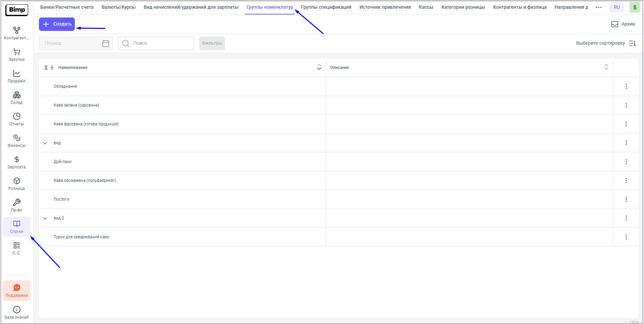Sort table by Описание column
Screen dimensions: 644x324
pyautogui.click(x=606, y=68)
